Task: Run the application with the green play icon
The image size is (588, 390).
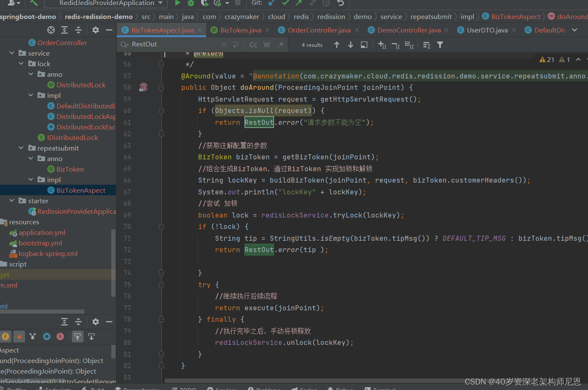Action: pyautogui.click(x=177, y=3)
